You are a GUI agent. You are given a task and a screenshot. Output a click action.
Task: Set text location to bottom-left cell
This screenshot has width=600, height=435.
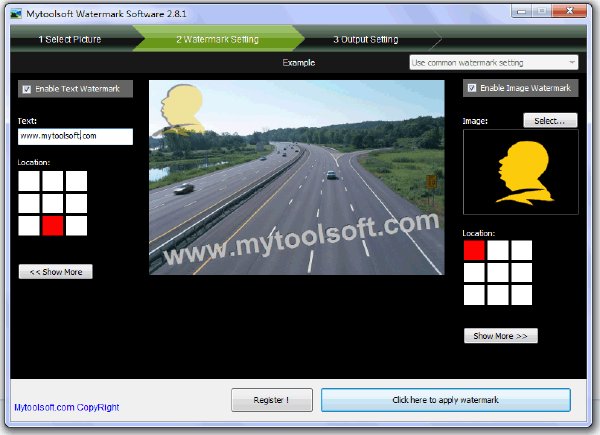point(29,226)
